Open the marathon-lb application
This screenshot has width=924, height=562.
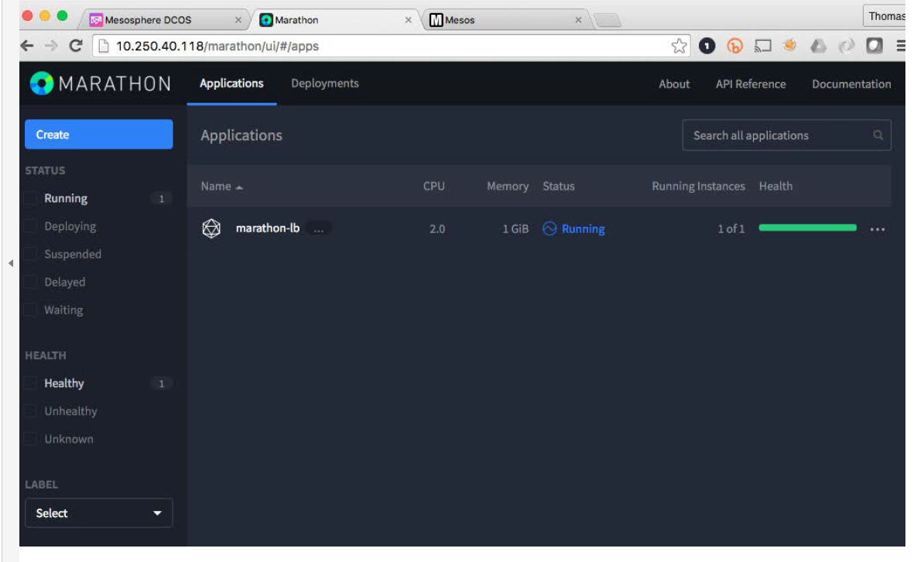pyautogui.click(x=268, y=228)
